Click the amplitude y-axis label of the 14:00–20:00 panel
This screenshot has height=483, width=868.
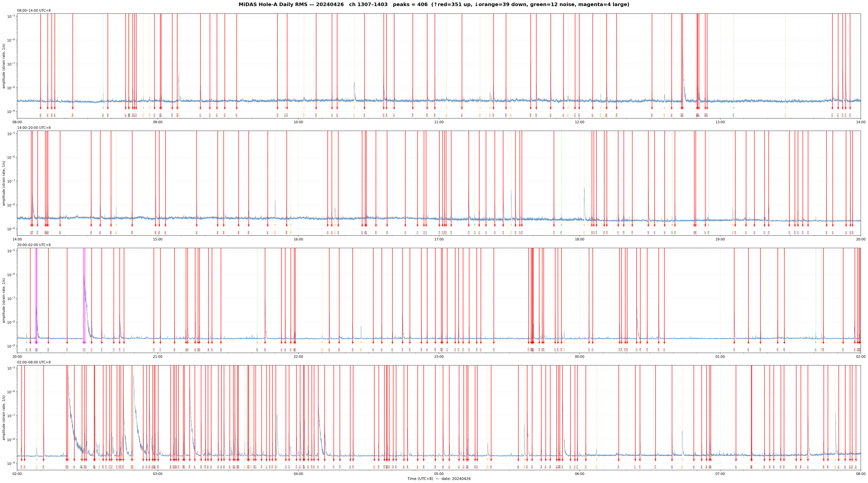(x=4, y=183)
